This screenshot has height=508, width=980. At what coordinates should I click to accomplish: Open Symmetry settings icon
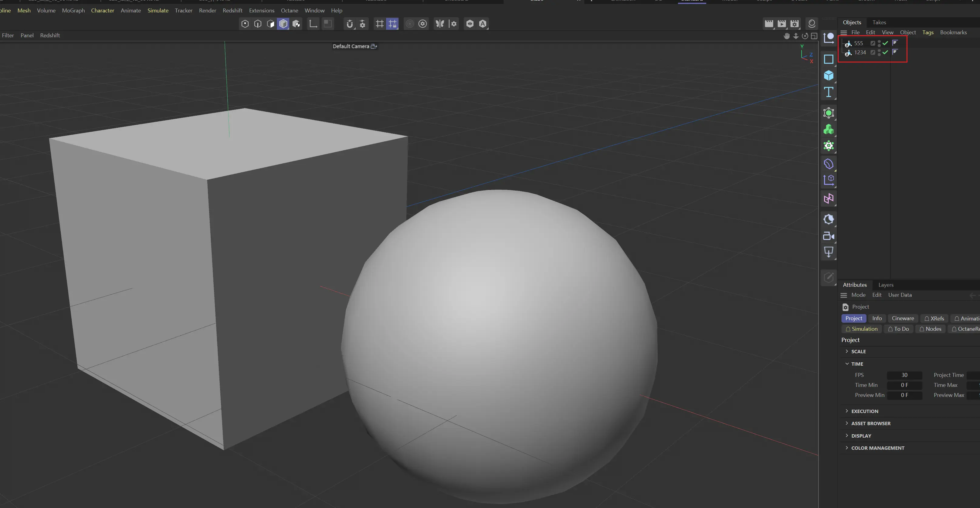453,24
